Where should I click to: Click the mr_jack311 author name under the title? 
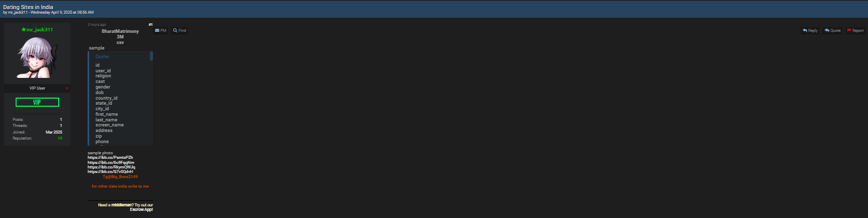click(x=18, y=12)
